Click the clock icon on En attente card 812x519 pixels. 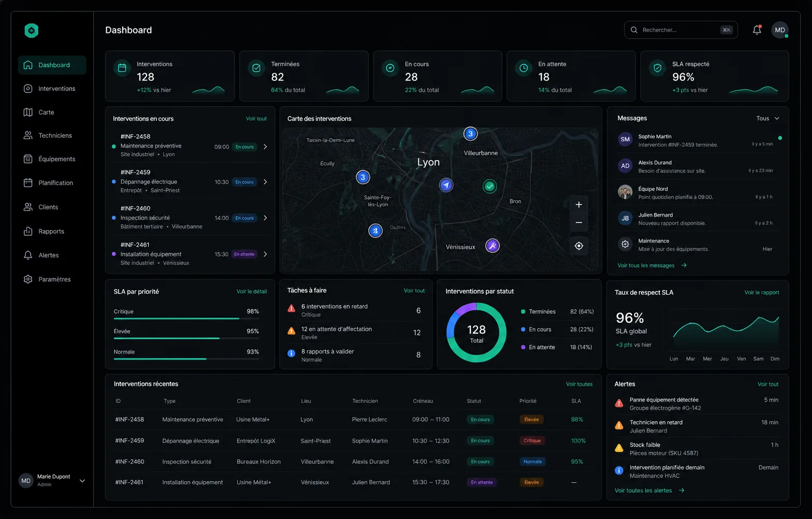(x=524, y=68)
